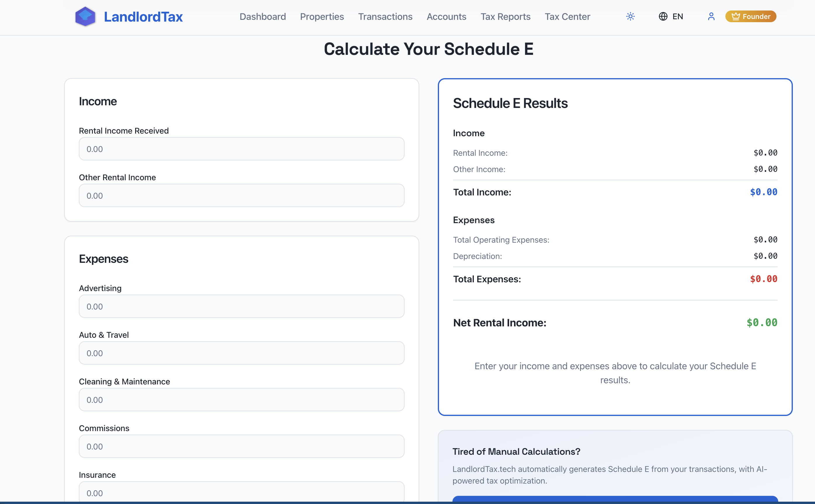The width and height of the screenshot is (815, 504).
Task: Open the Tax Center page
Action: click(x=567, y=17)
